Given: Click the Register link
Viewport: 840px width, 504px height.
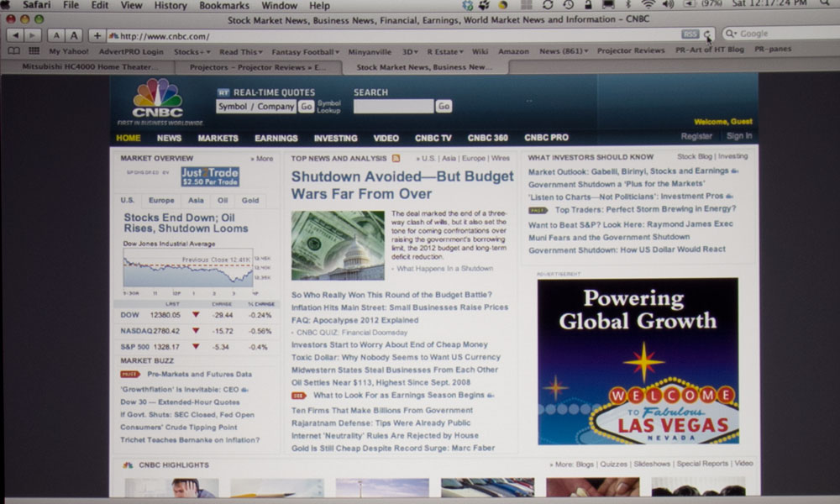Looking at the screenshot, I should point(696,136).
